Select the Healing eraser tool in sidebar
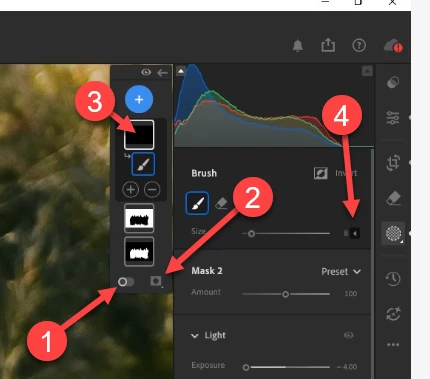 [393, 199]
